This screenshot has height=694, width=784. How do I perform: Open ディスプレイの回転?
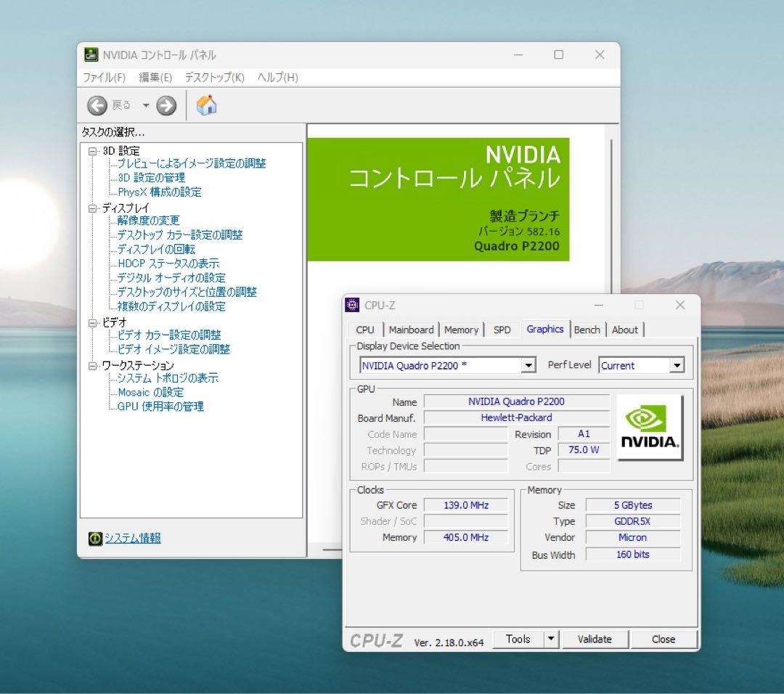(x=156, y=250)
